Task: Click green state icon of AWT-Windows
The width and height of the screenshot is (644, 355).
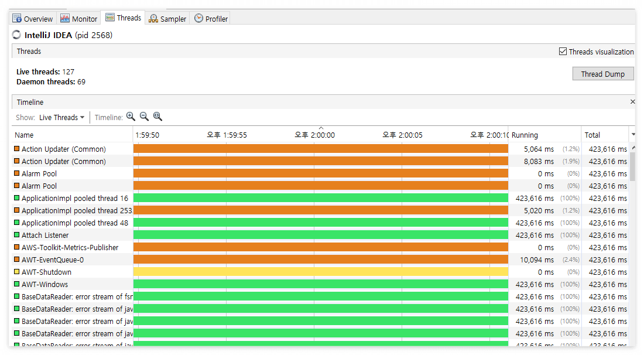Action: [x=17, y=284]
